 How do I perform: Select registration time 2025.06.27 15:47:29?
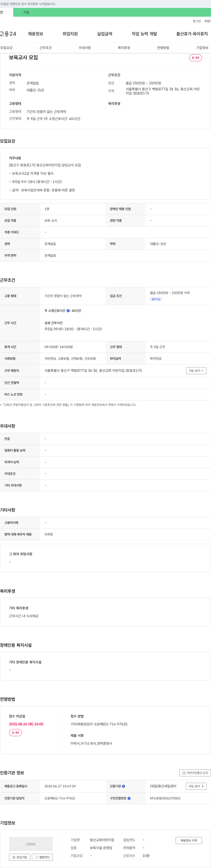tap(60, 786)
